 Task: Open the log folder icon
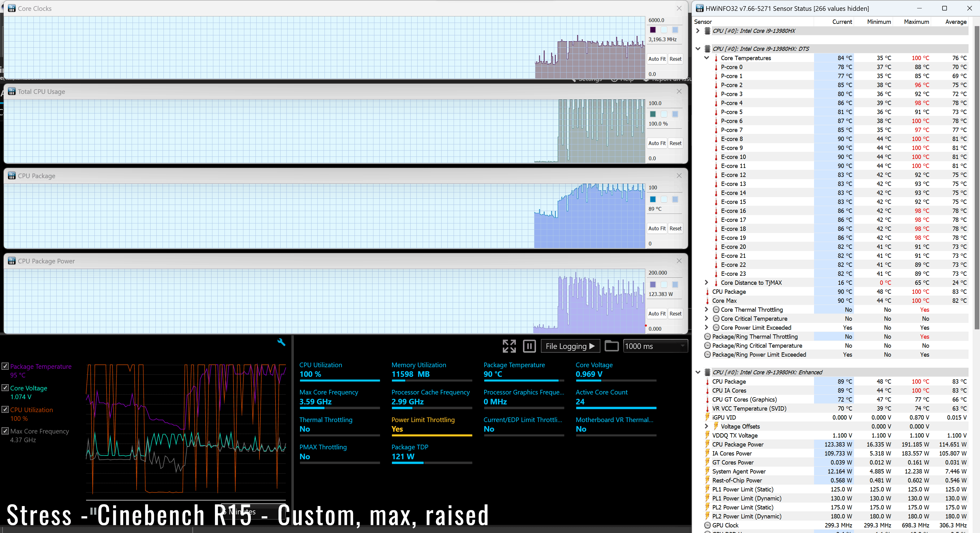coord(611,346)
